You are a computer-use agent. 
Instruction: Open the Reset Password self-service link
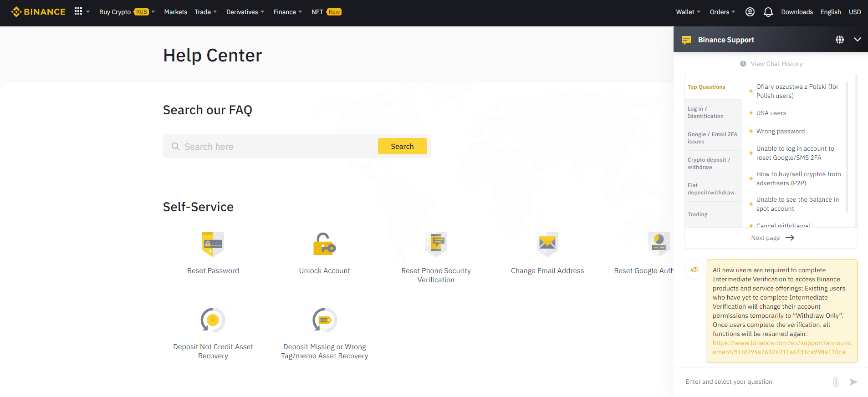coord(213,271)
